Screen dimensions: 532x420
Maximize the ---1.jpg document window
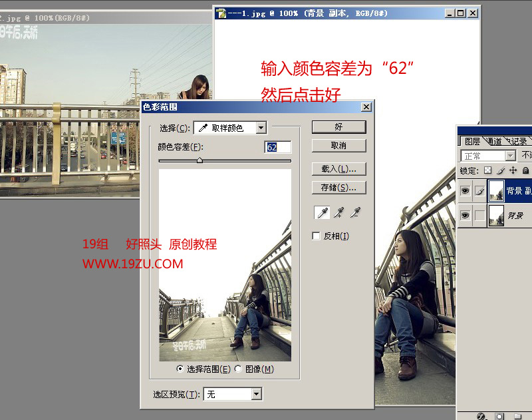[460, 13]
